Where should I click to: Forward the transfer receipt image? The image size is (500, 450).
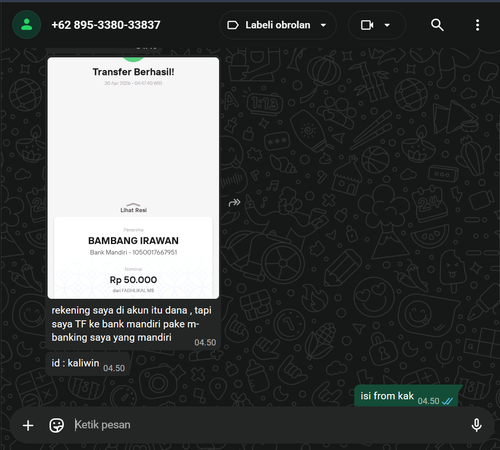tap(235, 202)
